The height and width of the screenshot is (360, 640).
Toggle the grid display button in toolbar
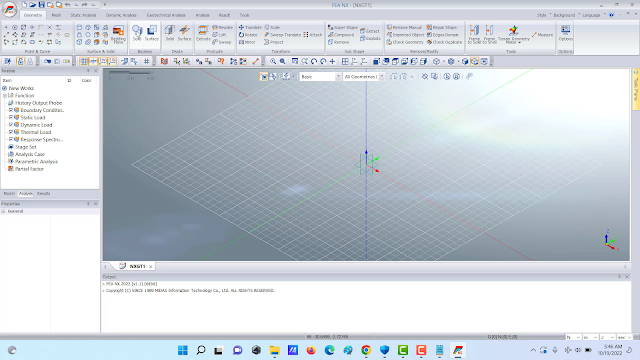click(84, 61)
